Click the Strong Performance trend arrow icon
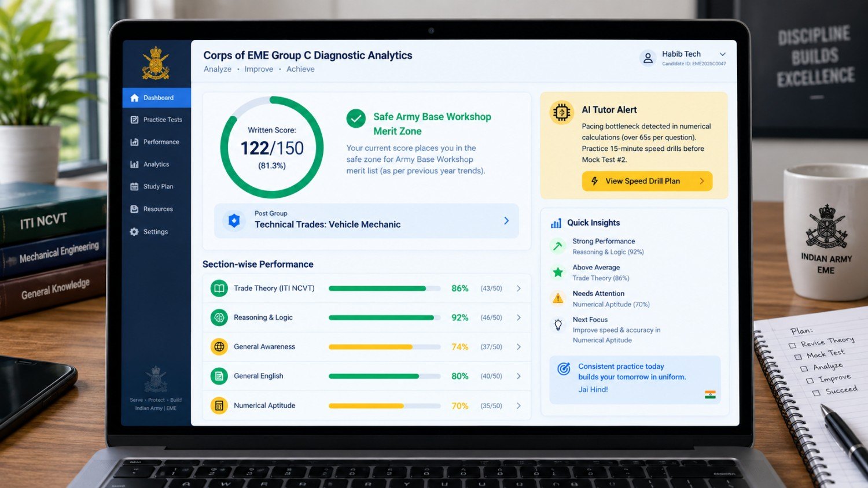 coord(558,246)
